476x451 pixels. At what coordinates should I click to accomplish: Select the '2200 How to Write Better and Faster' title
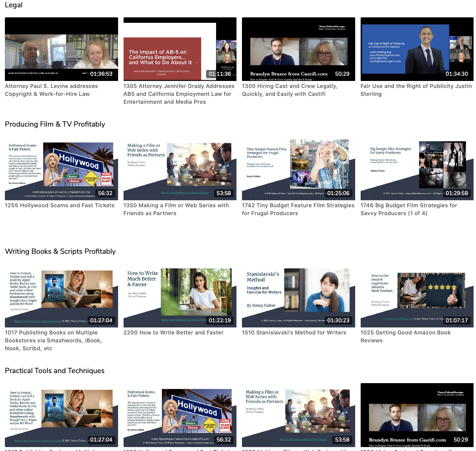coord(173,333)
